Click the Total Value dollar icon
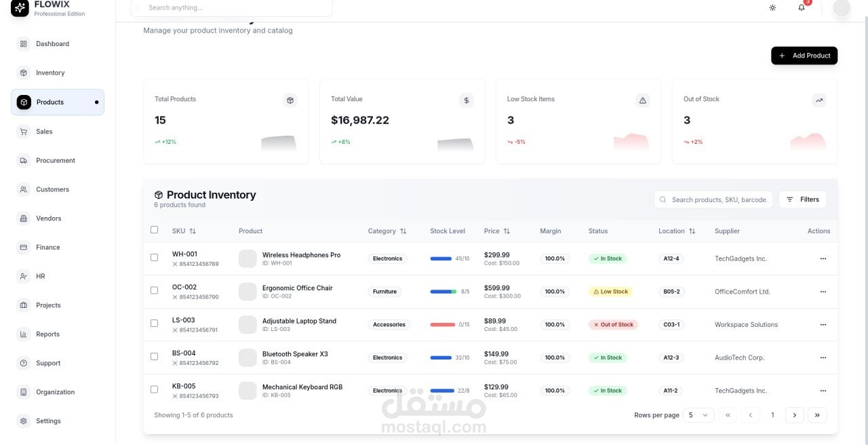 coord(467,100)
